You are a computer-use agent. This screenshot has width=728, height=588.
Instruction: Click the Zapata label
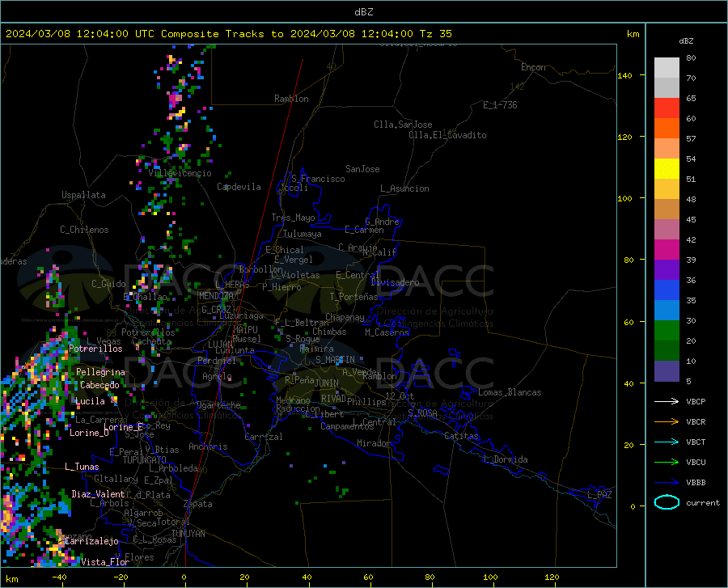198,504
